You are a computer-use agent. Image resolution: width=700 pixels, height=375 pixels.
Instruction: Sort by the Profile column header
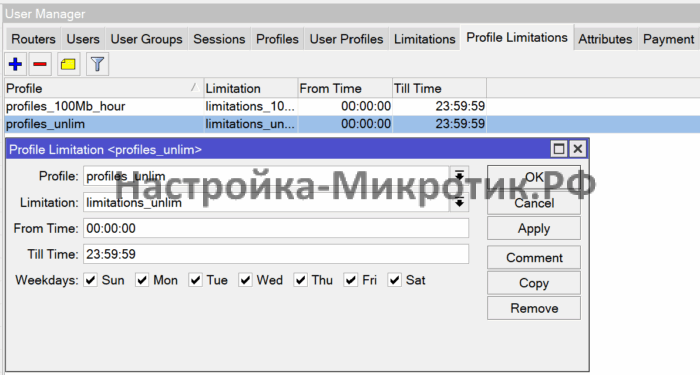[104, 88]
